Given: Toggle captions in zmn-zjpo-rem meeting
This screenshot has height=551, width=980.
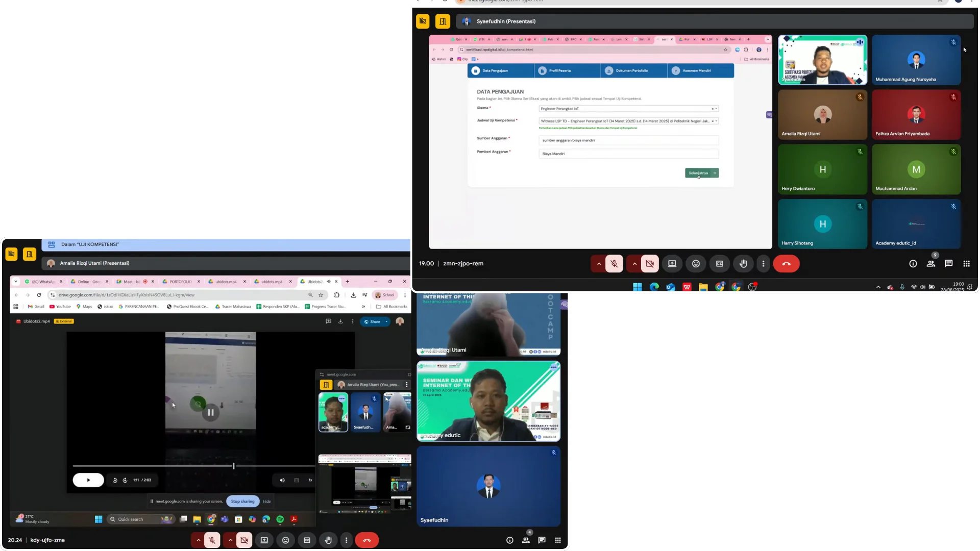Looking at the screenshot, I should [720, 264].
